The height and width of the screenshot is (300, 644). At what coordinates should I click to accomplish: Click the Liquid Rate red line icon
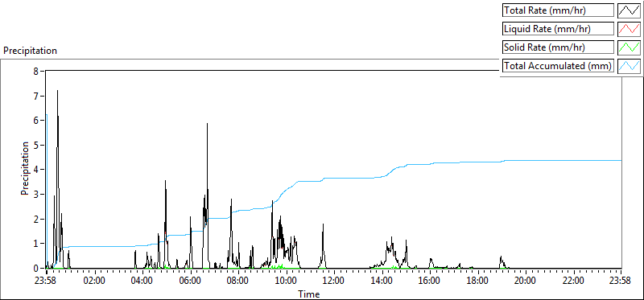(x=630, y=29)
